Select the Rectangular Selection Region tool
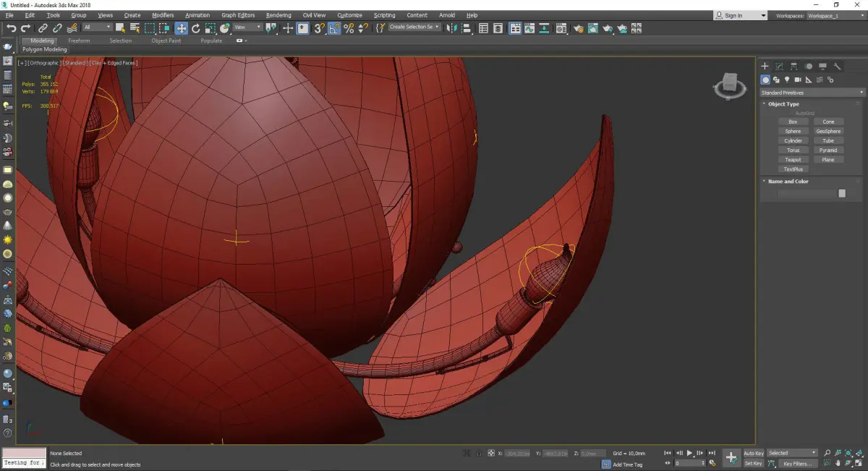This screenshot has height=471, width=868. (150, 28)
